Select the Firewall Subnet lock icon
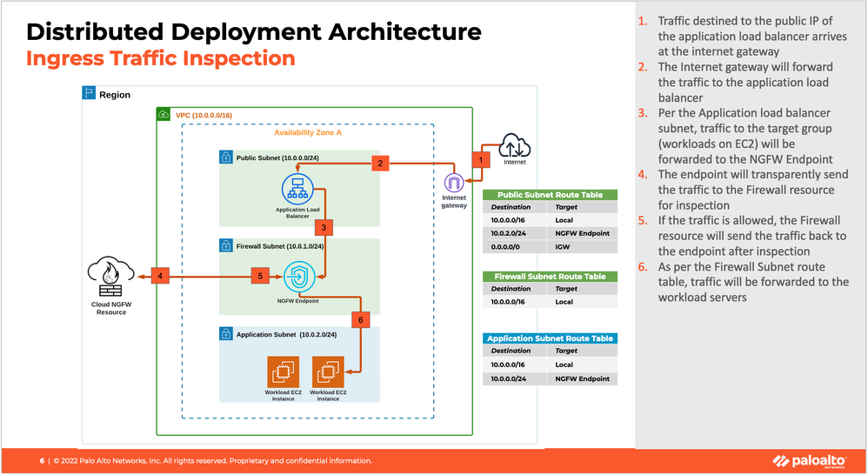The width and height of the screenshot is (868, 475). coord(226,245)
